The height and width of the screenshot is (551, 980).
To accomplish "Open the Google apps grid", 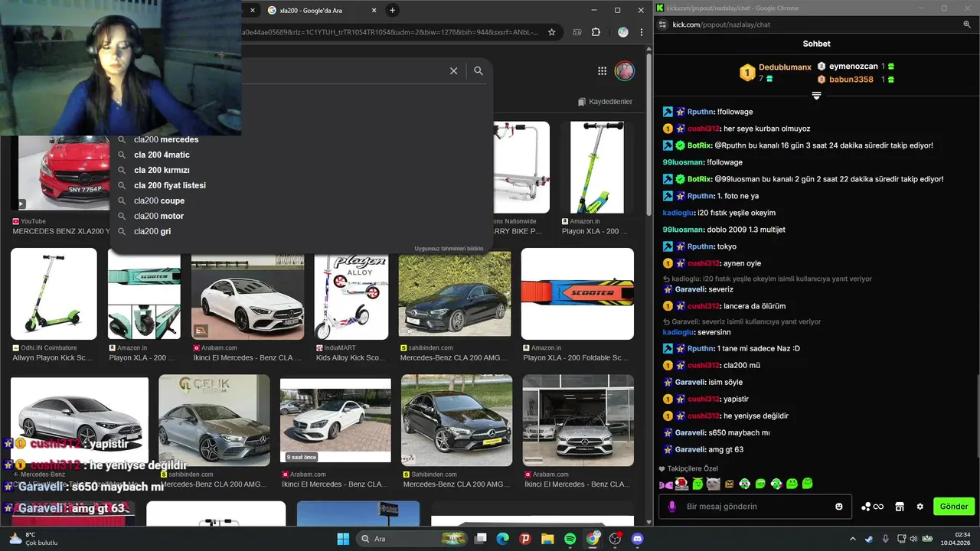I will [x=602, y=70].
